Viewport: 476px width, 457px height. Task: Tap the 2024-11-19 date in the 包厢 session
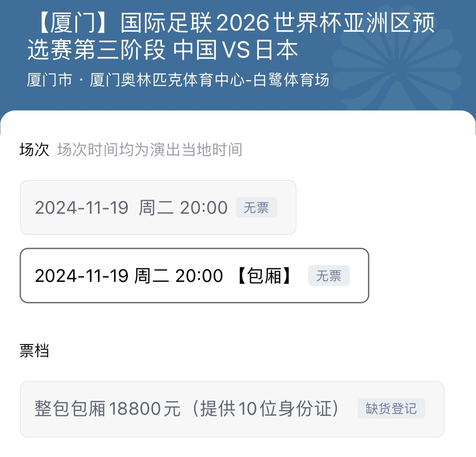[81, 276]
